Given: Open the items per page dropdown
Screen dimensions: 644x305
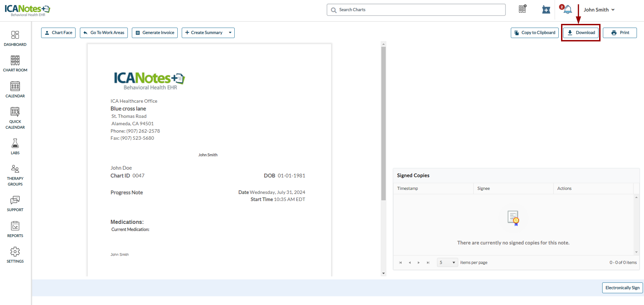Looking at the screenshot, I should pyautogui.click(x=447, y=263).
